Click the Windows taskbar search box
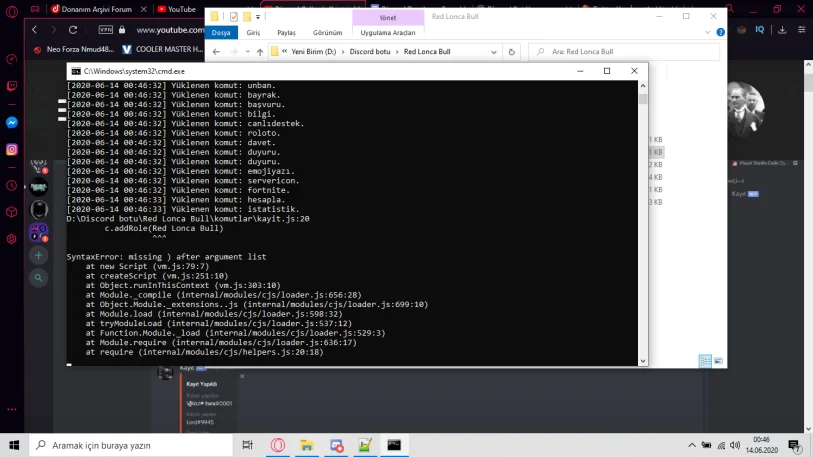The height and width of the screenshot is (457, 813). [131, 445]
